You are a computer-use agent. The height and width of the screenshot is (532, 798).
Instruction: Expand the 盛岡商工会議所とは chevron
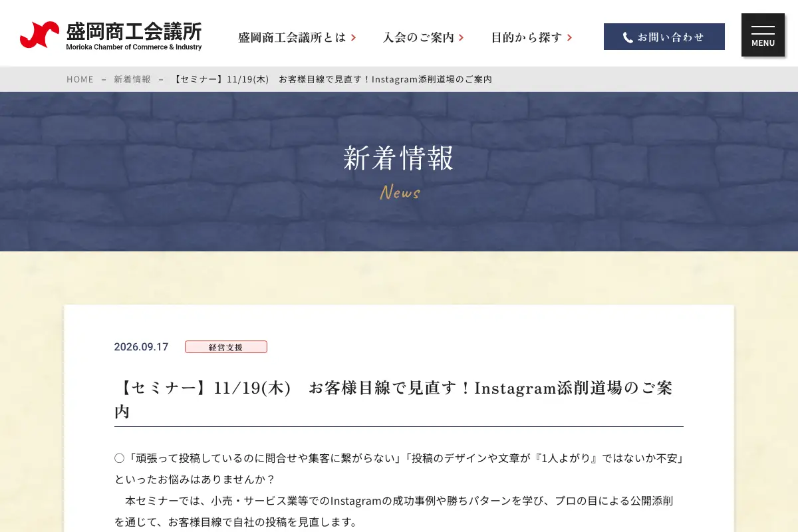[354, 38]
